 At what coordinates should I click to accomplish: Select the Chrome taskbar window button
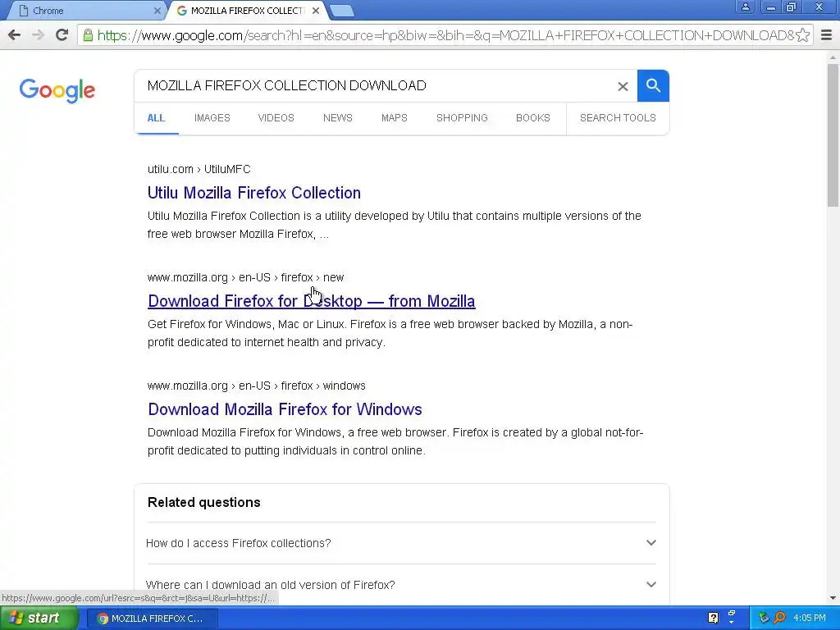[x=153, y=619]
